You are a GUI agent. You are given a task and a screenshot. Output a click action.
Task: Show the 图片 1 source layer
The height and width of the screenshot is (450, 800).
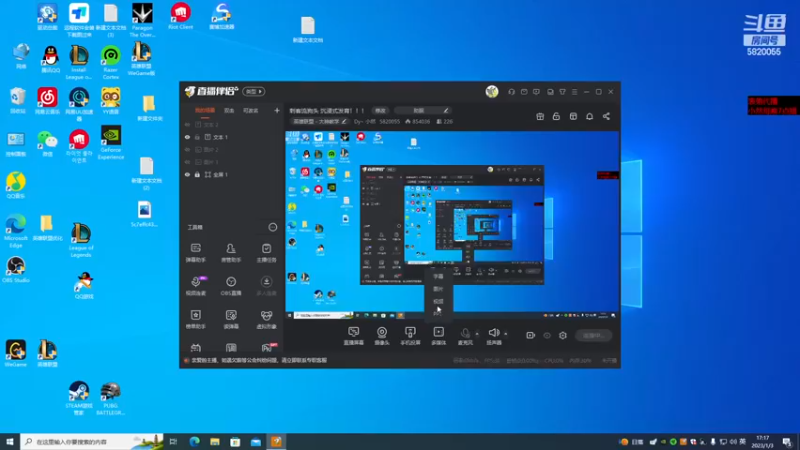(187, 162)
